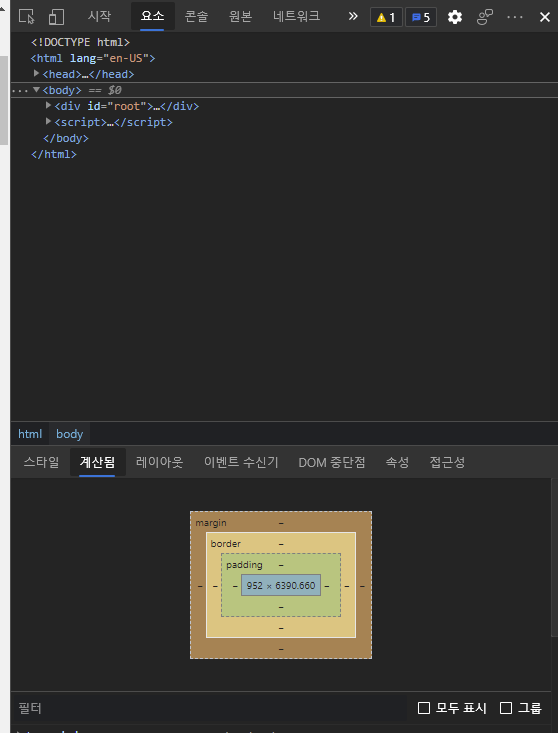Expand the script element node

point(48,122)
